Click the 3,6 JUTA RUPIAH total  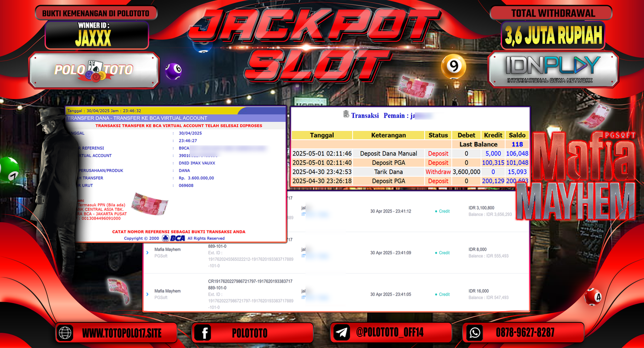[553, 35]
